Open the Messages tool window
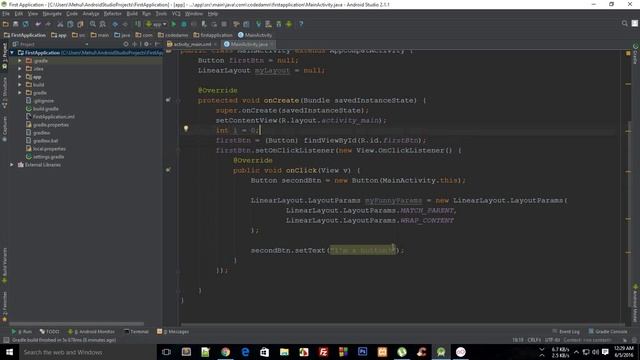640x360 pixels. 173,331
